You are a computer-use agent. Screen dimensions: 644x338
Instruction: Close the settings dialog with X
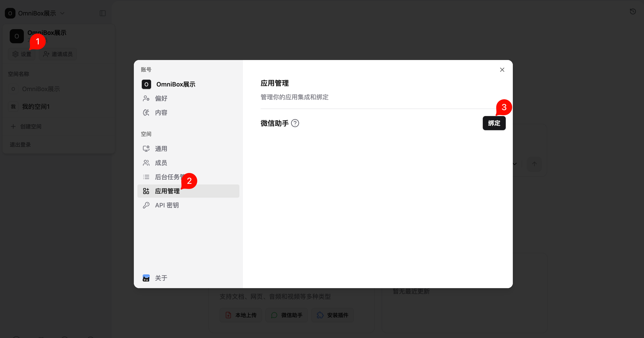[502, 70]
